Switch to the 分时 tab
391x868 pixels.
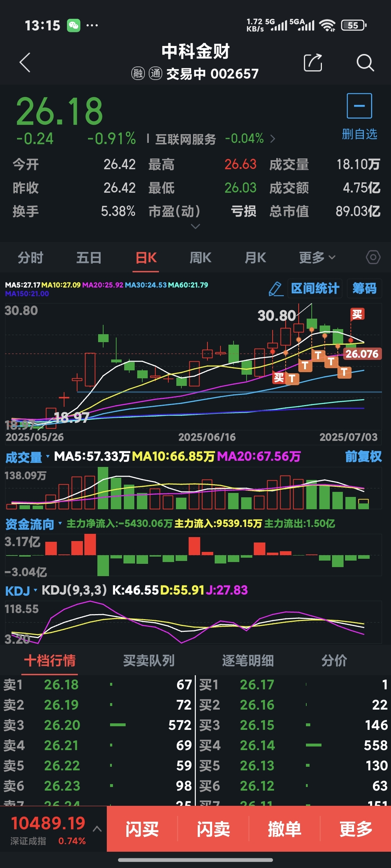30,258
